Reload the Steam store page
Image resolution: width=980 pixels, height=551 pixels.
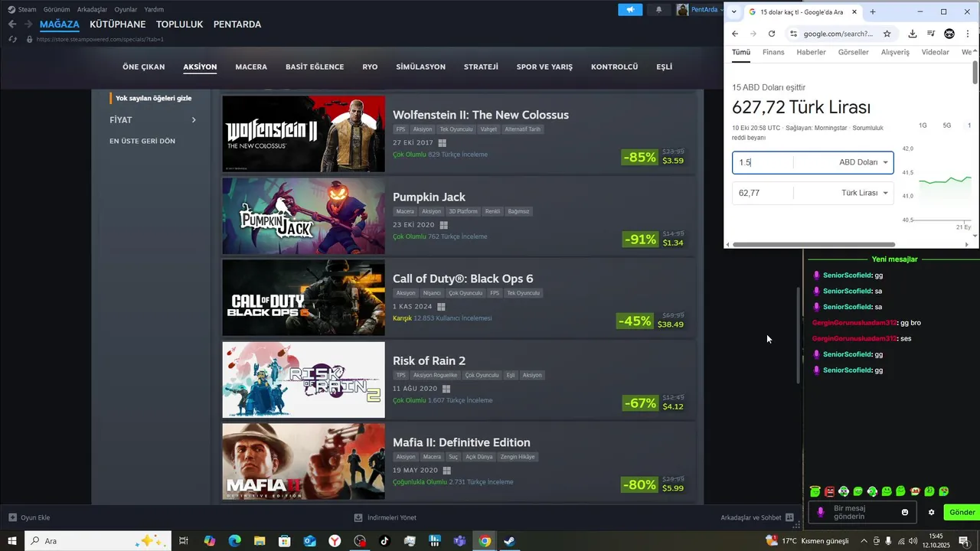click(12, 39)
